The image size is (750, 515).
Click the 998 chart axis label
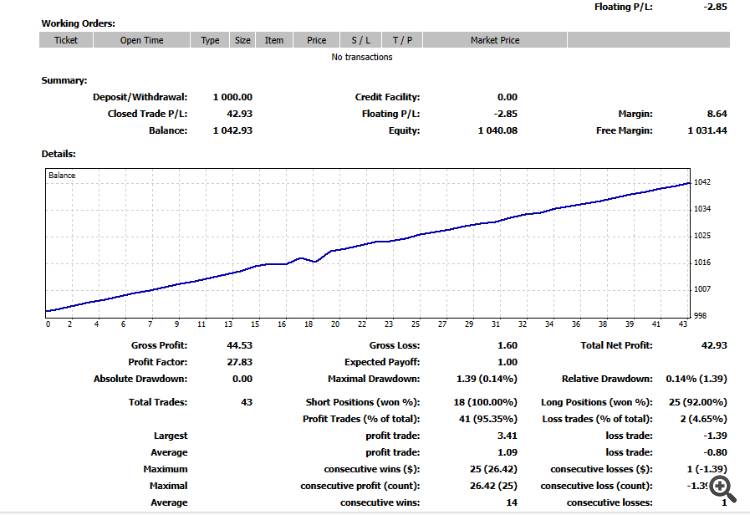pos(700,316)
